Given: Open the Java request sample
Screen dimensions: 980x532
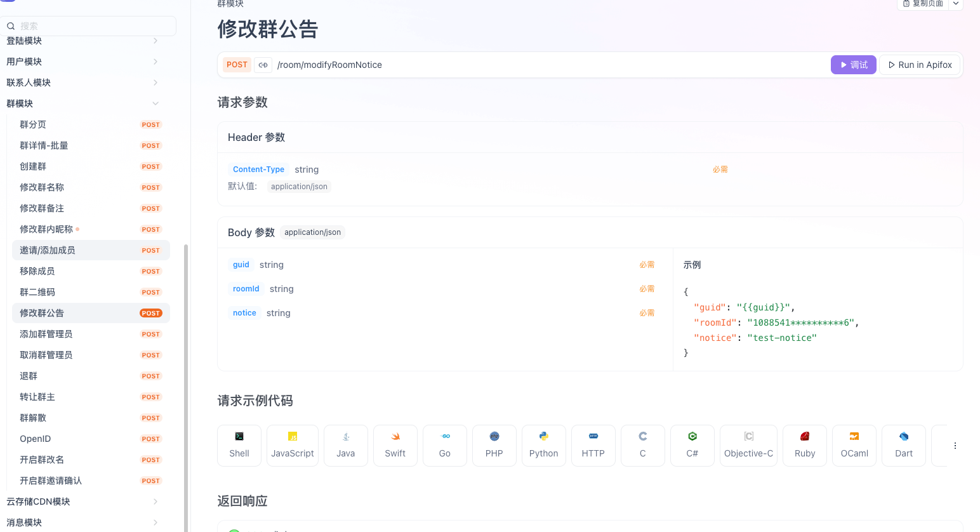Looking at the screenshot, I should (346, 445).
